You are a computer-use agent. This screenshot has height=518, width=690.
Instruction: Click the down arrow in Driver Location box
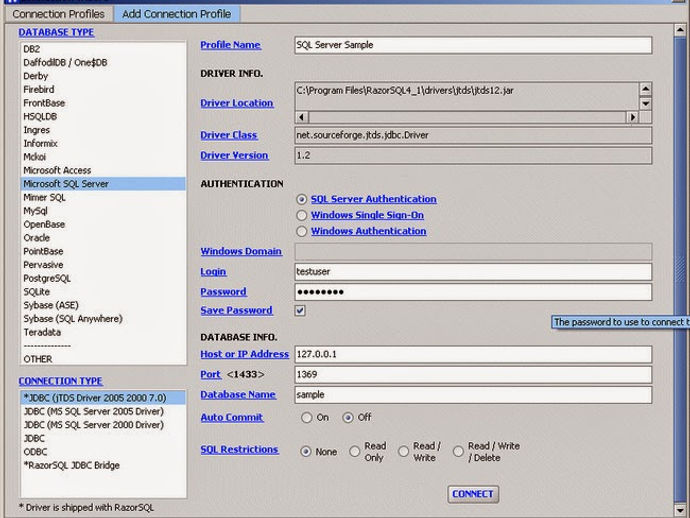[x=645, y=104]
